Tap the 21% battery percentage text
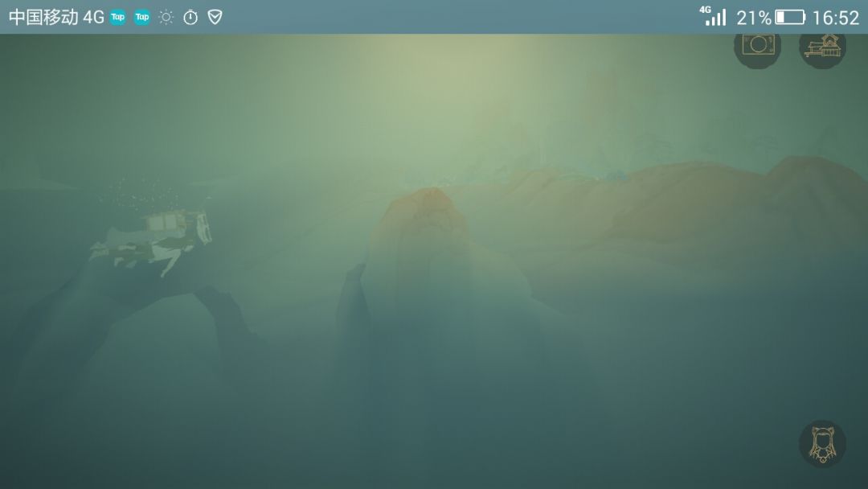The width and height of the screenshot is (868, 489). tap(753, 18)
